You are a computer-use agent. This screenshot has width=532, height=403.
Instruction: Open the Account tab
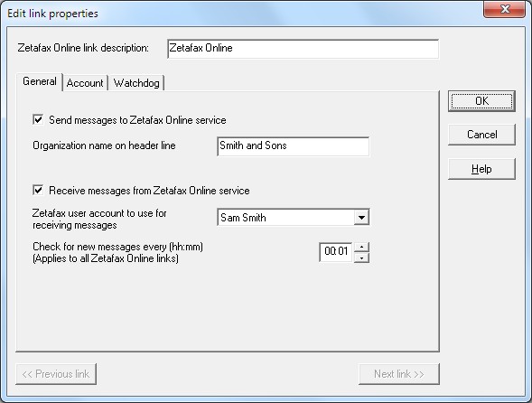85,83
